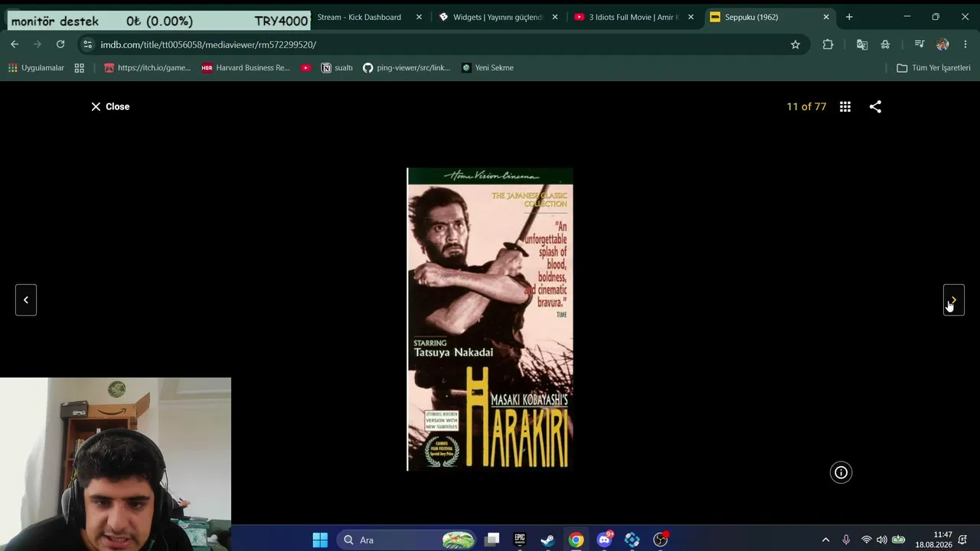Switch to the 3 Idiots Full Movie tab
980x551 pixels.
(633, 17)
